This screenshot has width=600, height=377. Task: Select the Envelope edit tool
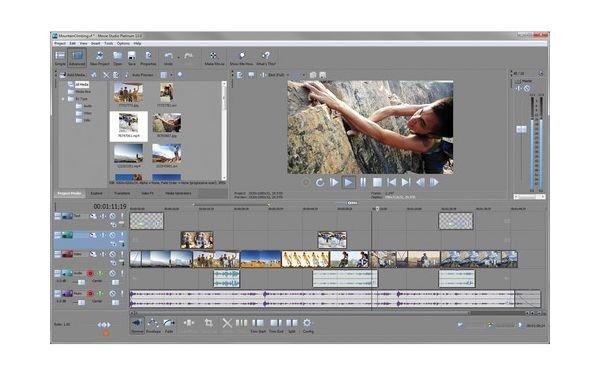pos(153,325)
